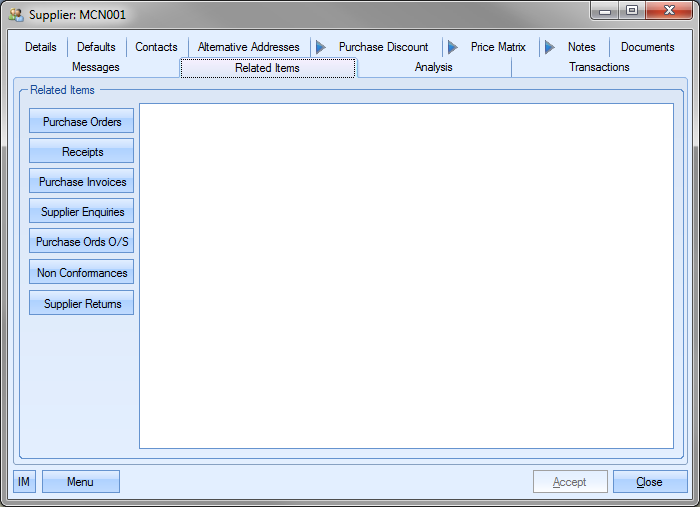Screen dimensions: 700x507
Task: View the Transactions tab
Action: pyautogui.click(x=599, y=67)
